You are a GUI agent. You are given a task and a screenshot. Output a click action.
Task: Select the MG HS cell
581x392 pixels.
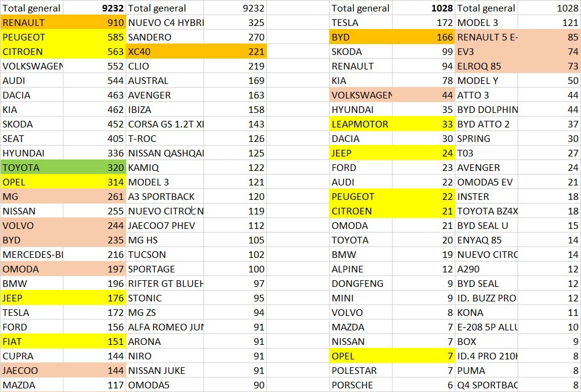tap(165, 240)
